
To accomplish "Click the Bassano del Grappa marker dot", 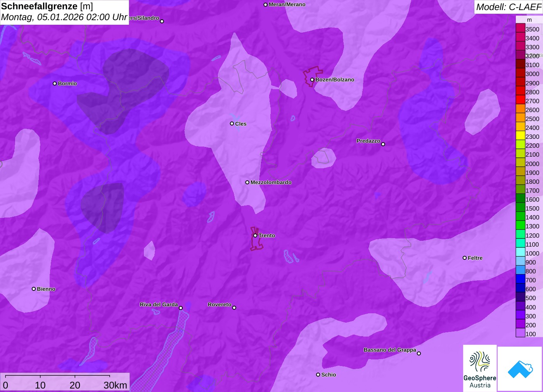I will [x=419, y=353].
